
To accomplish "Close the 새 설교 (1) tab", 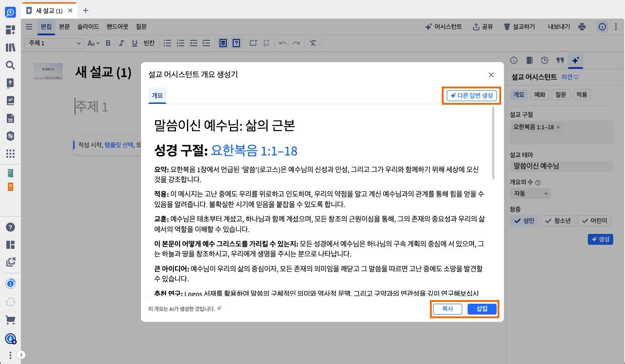I will coord(70,10).
